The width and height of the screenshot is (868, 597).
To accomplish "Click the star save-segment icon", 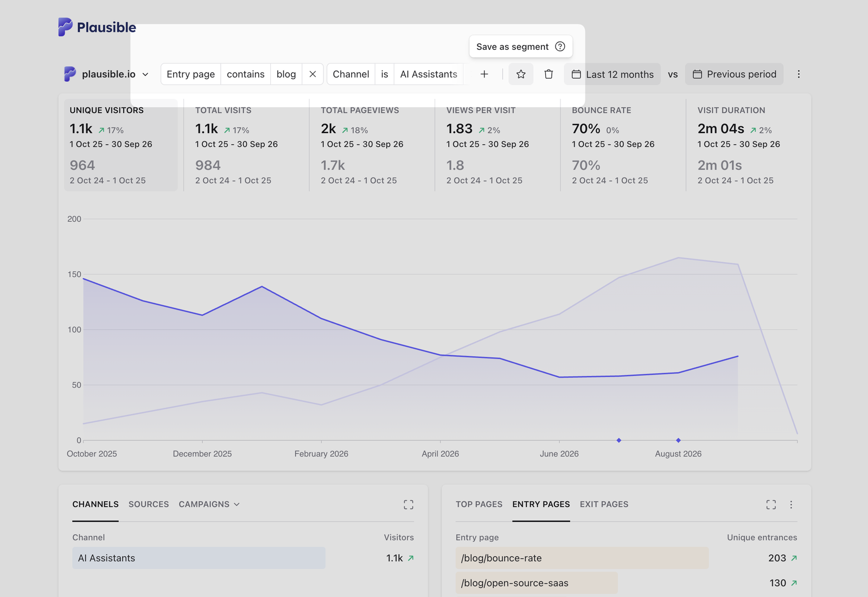I will coord(521,74).
